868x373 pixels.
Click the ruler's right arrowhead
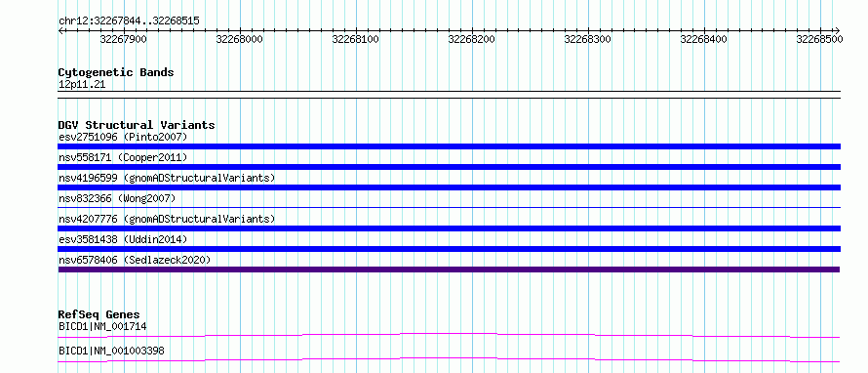coord(838,30)
